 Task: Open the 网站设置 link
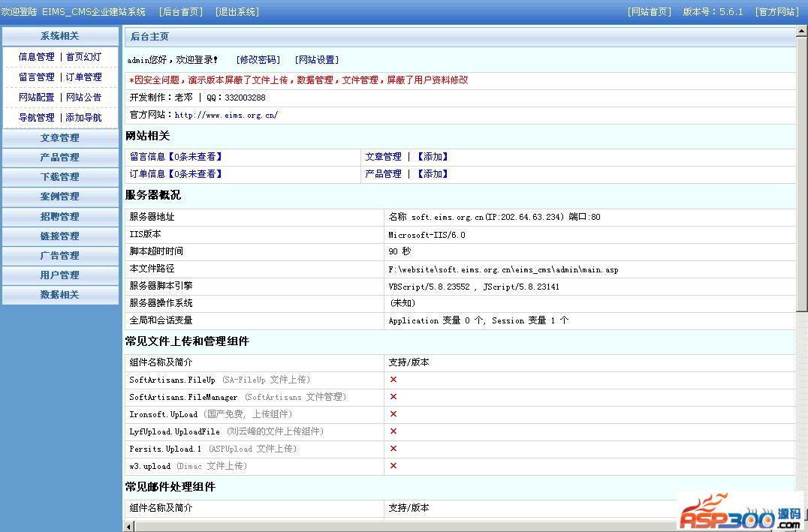pos(316,60)
